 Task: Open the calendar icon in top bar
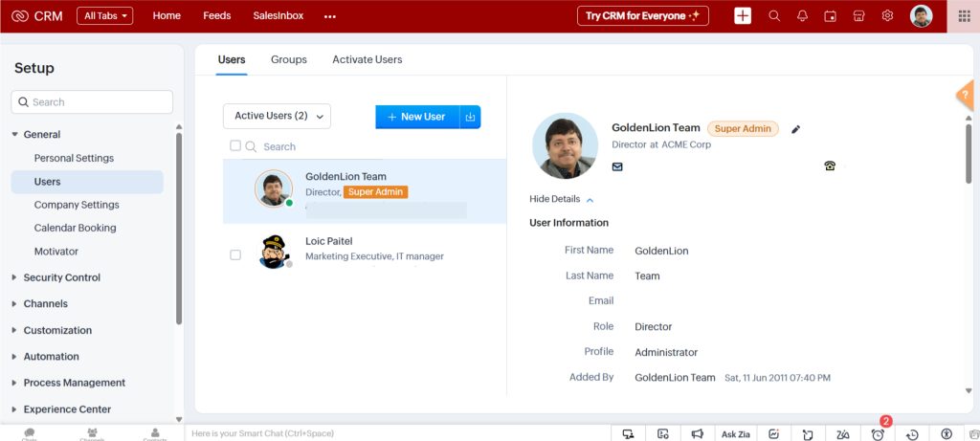[x=831, y=16]
